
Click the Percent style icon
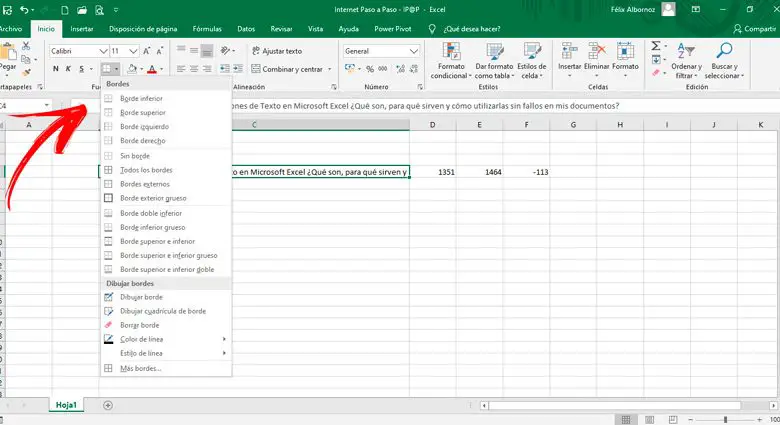click(x=370, y=69)
